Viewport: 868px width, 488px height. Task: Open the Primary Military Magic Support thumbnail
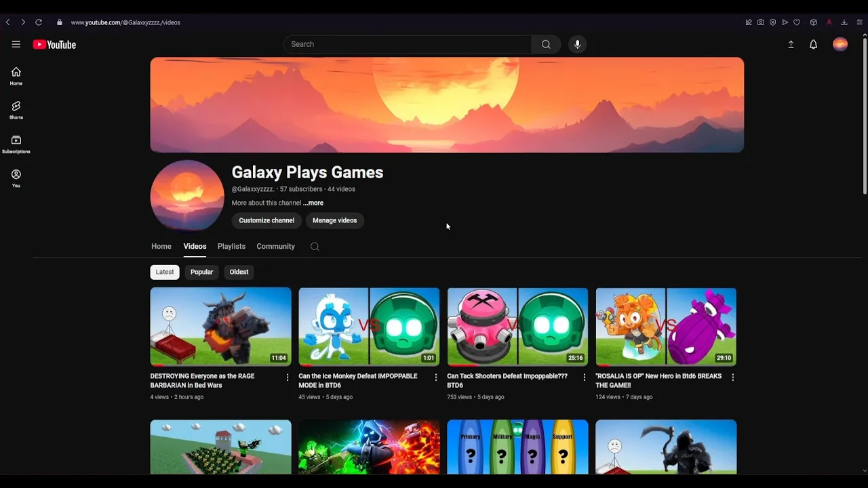[517, 447]
